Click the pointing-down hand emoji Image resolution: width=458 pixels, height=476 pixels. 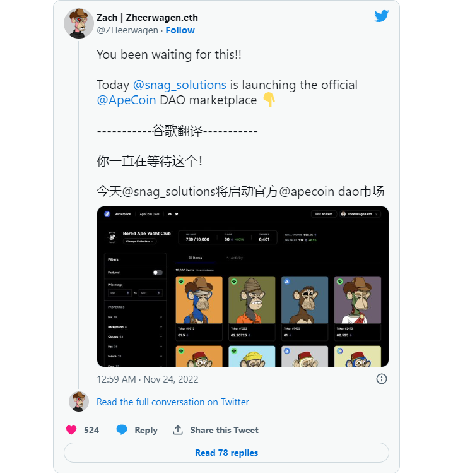[269, 100]
